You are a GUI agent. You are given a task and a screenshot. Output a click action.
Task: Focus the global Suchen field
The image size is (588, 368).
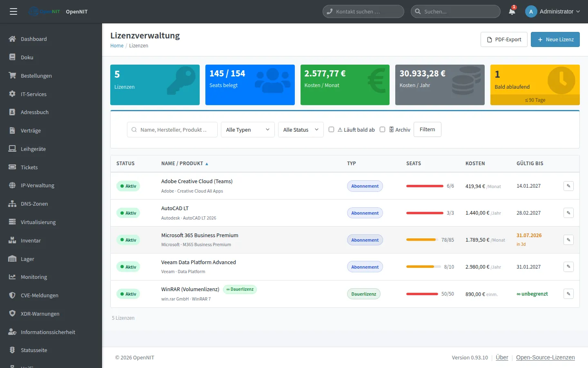(x=456, y=11)
